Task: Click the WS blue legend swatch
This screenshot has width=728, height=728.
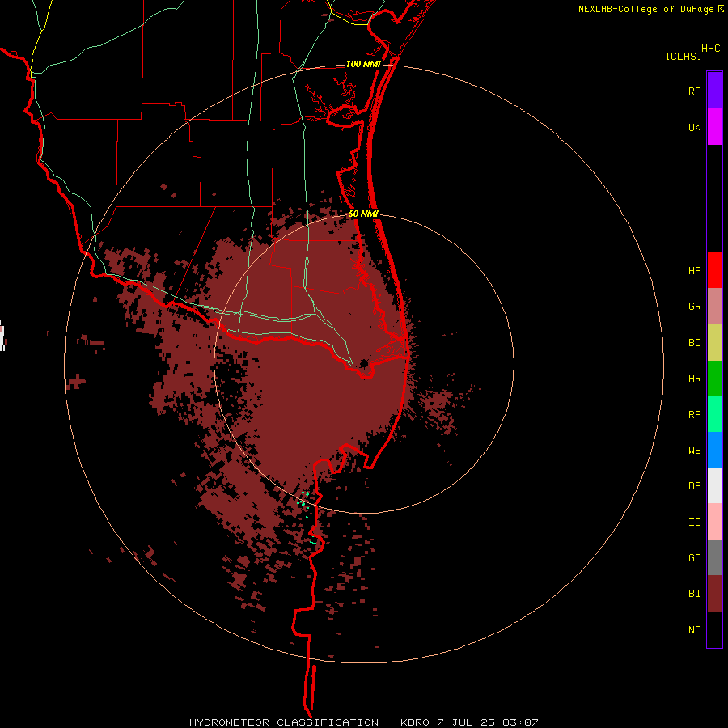Action: (x=714, y=450)
